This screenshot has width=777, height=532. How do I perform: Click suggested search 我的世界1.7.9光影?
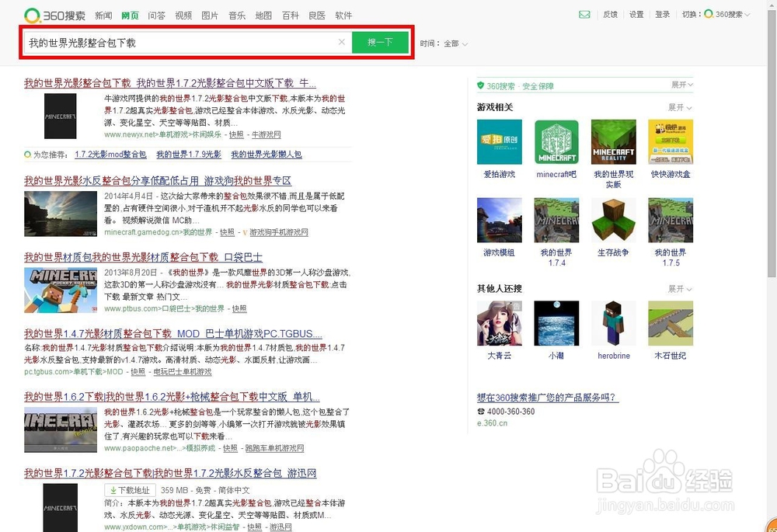[x=189, y=155]
